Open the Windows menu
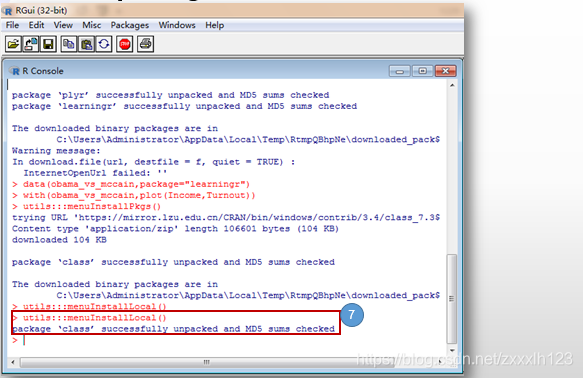Image resolution: width=583 pixels, height=378 pixels. [177, 25]
